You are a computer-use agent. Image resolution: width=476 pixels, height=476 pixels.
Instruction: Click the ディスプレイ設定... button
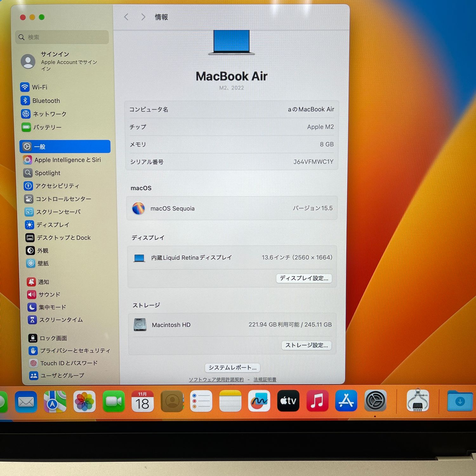pos(304,278)
